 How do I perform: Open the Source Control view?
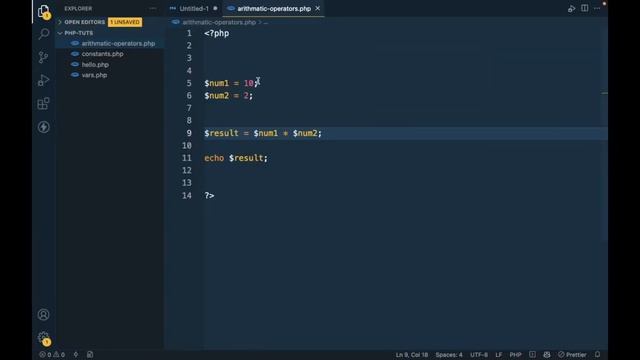tap(43, 57)
